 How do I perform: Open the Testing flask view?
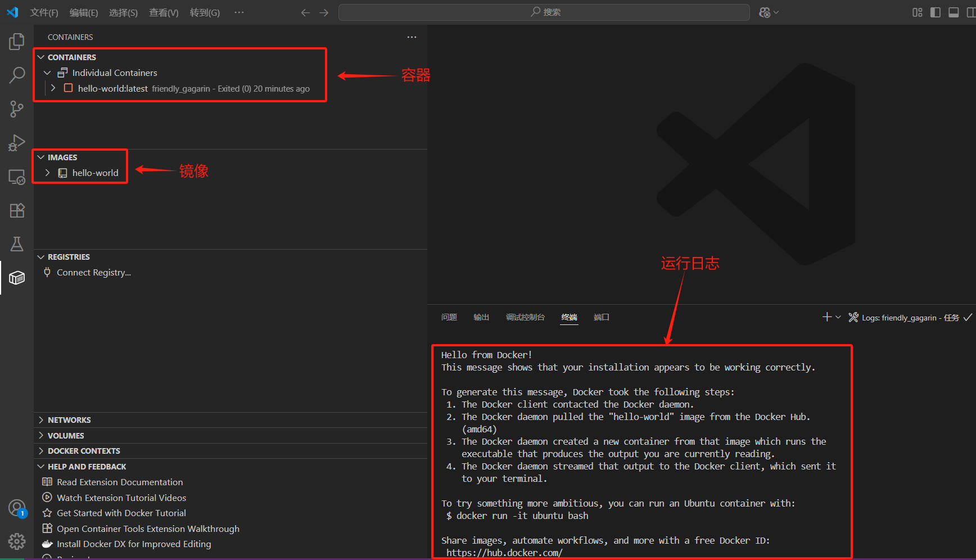click(x=17, y=244)
